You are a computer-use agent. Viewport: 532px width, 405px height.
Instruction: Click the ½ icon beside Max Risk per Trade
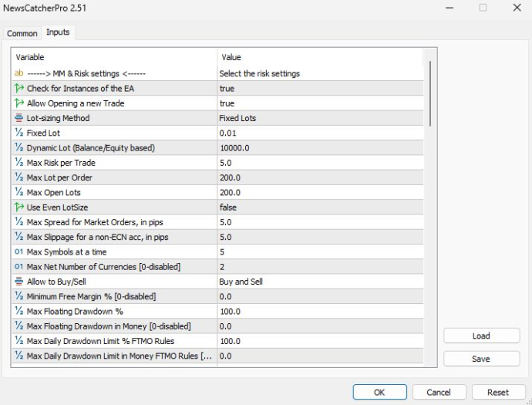tap(19, 163)
